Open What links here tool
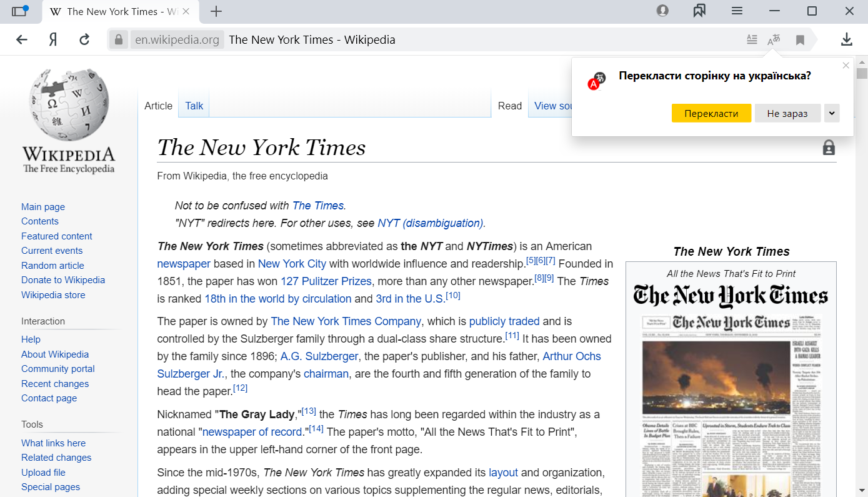 pos(54,443)
